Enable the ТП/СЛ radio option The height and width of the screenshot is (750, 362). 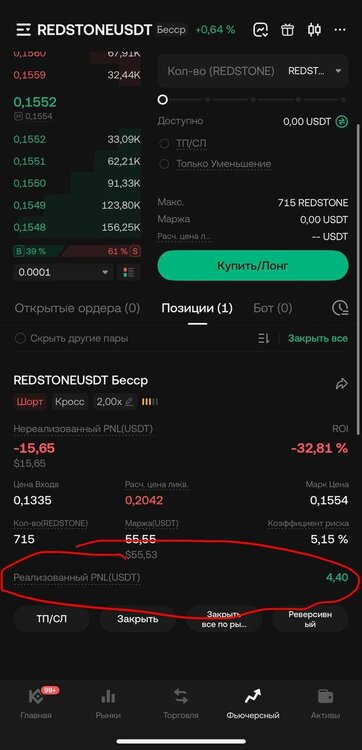click(164, 143)
